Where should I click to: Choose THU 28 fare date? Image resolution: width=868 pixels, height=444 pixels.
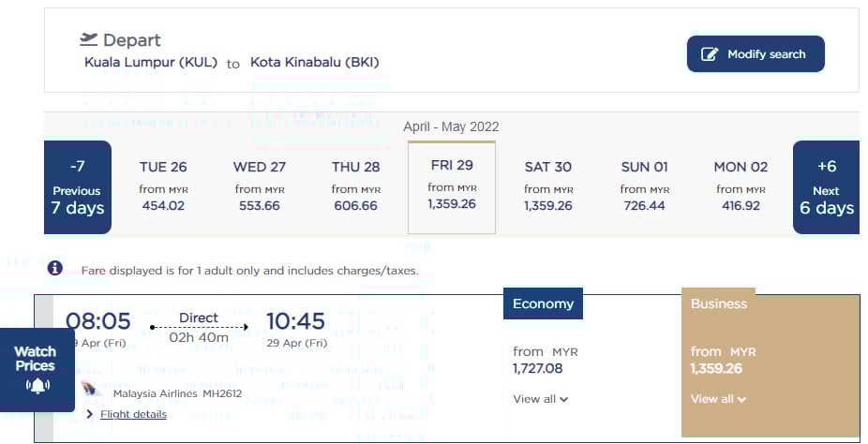[x=356, y=186]
